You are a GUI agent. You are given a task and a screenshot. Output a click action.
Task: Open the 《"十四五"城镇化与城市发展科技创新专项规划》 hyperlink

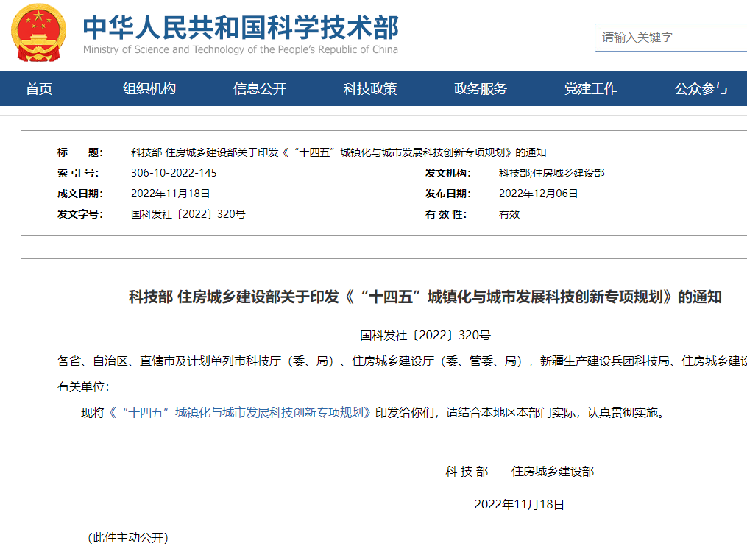click(x=240, y=412)
